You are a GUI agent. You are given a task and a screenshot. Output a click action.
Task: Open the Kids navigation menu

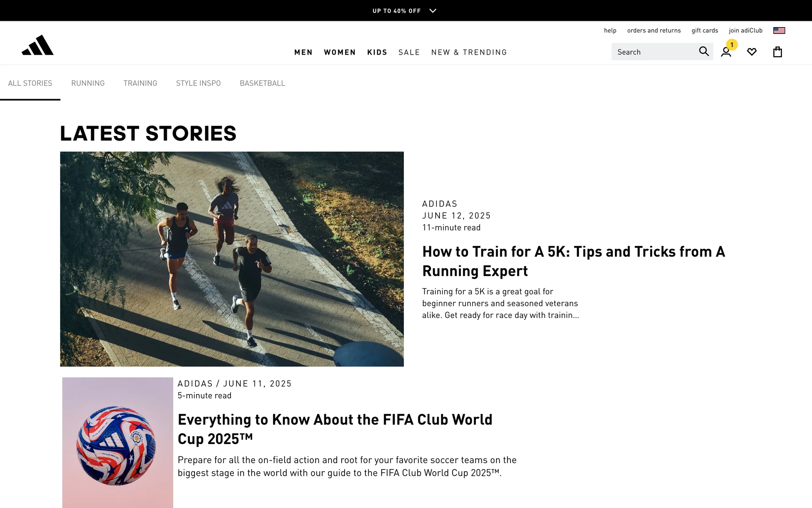pyautogui.click(x=377, y=52)
